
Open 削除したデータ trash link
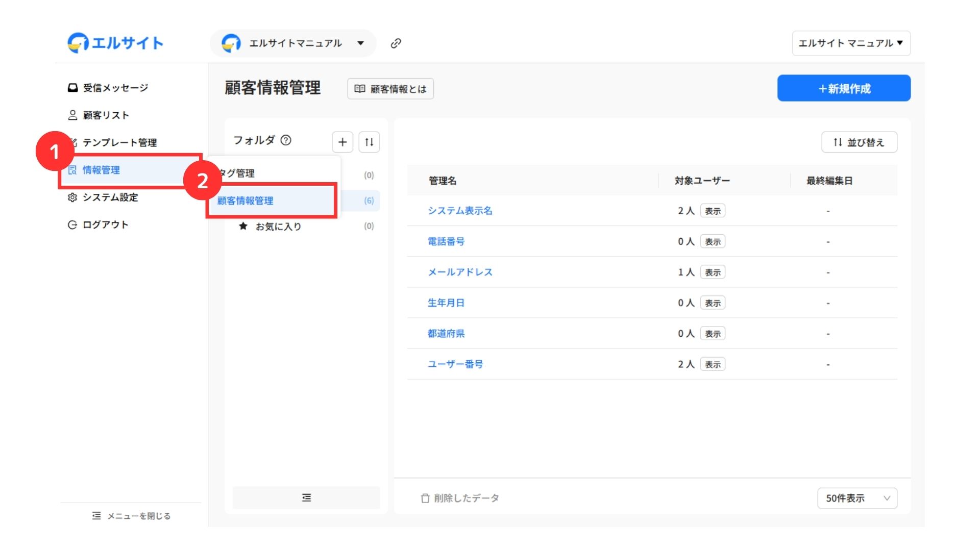pos(460,498)
